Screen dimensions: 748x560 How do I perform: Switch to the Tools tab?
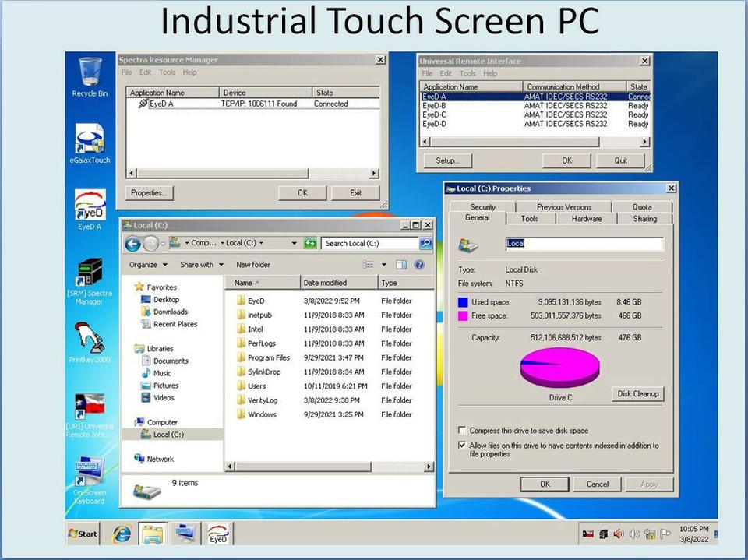click(x=529, y=219)
